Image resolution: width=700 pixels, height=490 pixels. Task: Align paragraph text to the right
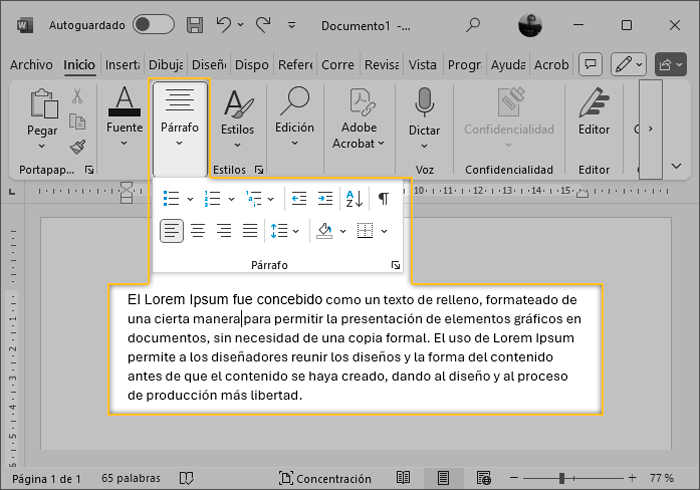point(224,231)
